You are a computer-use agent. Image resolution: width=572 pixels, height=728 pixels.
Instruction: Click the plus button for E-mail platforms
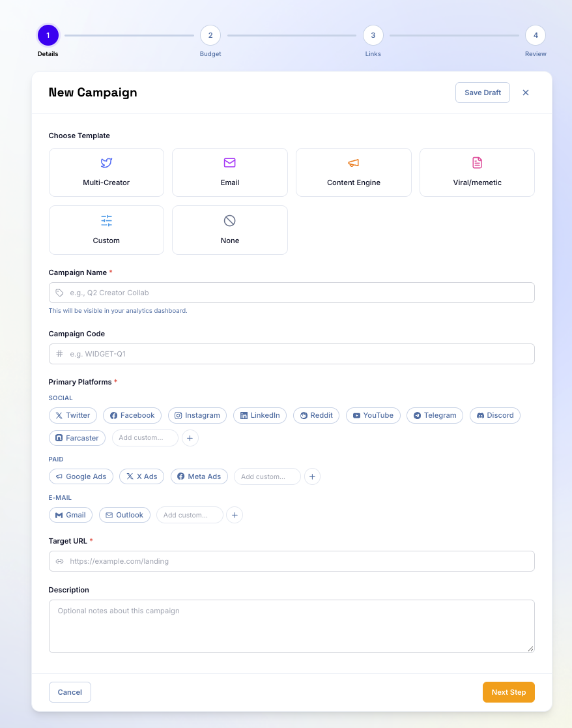click(235, 515)
